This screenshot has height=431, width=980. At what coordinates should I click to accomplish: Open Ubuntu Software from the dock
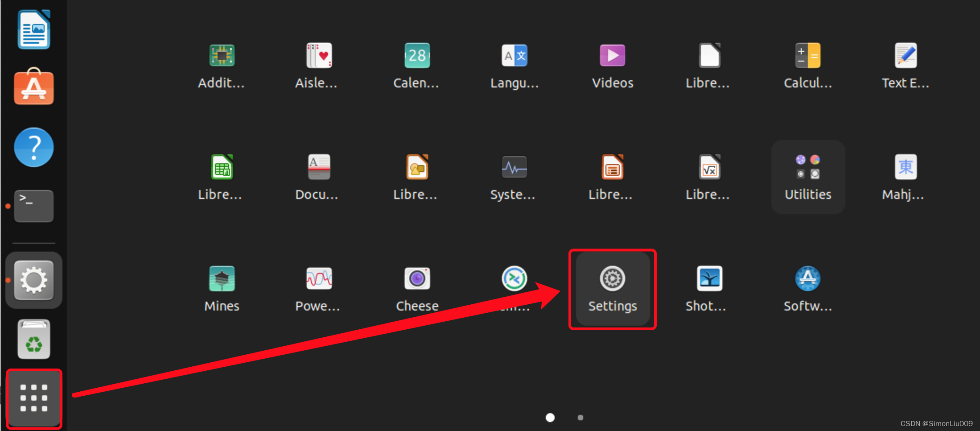(x=34, y=87)
